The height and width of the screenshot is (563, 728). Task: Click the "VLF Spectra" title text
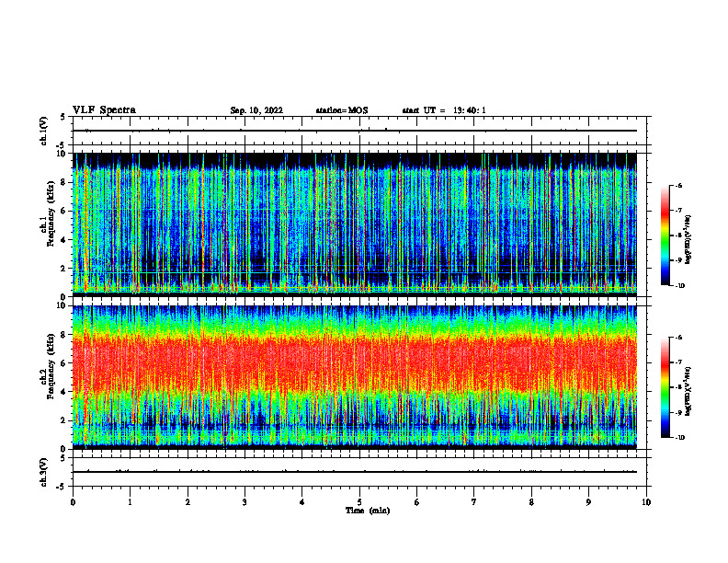(x=104, y=110)
